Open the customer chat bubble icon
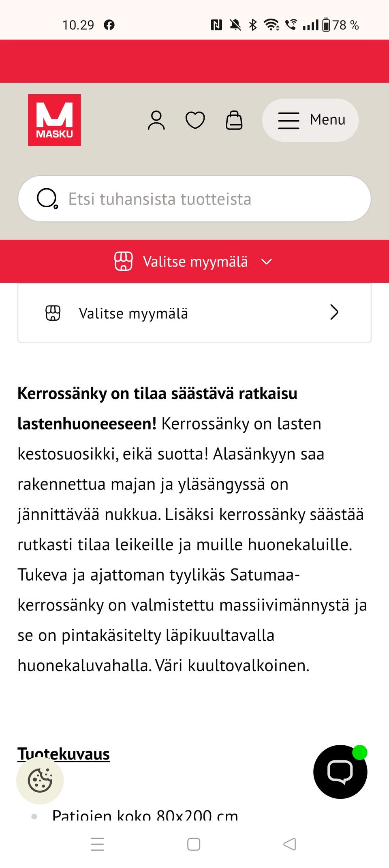Image resolution: width=389 pixels, height=868 pixels. (340, 771)
